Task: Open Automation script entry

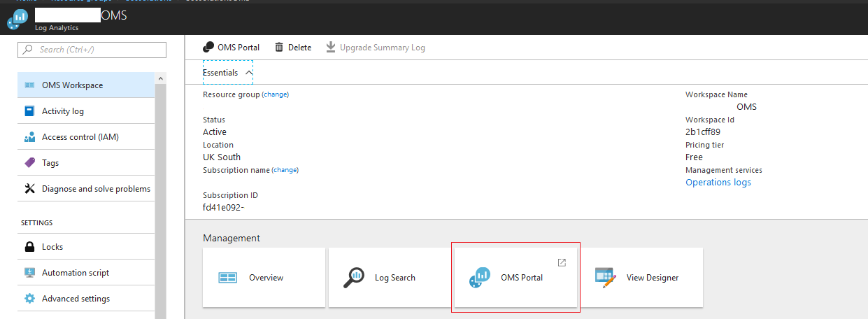Action: 86,273
